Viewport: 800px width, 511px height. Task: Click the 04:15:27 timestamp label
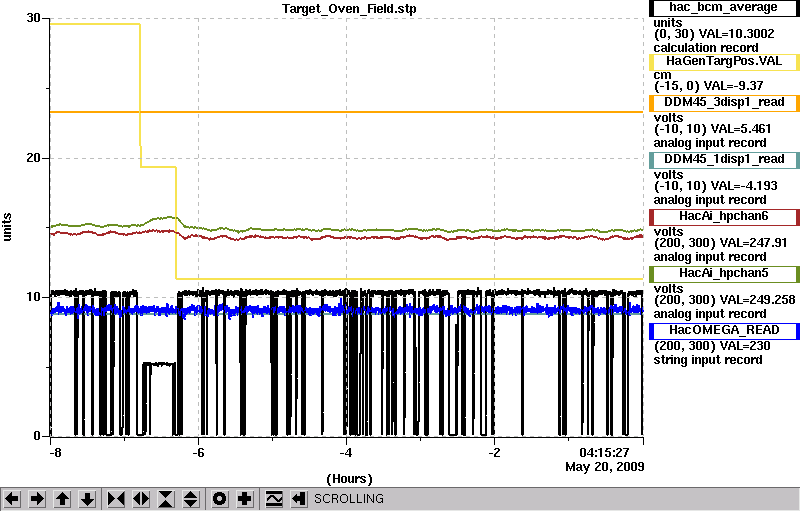click(604, 453)
